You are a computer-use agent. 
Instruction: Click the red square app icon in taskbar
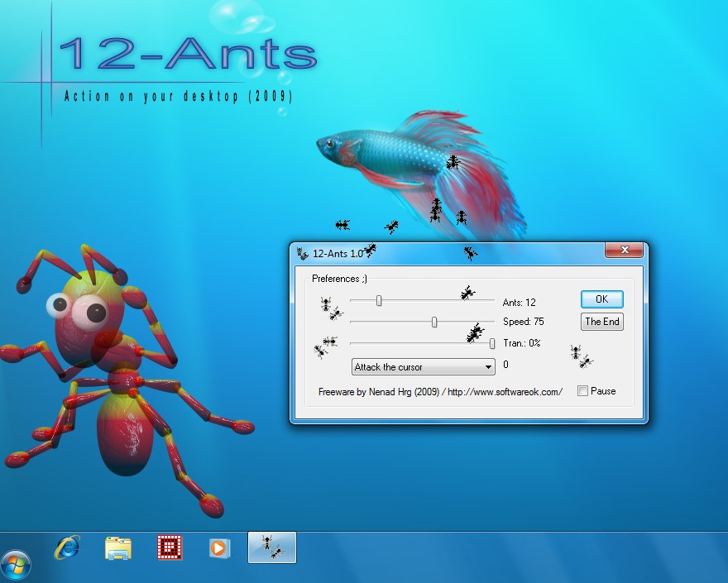point(170,547)
